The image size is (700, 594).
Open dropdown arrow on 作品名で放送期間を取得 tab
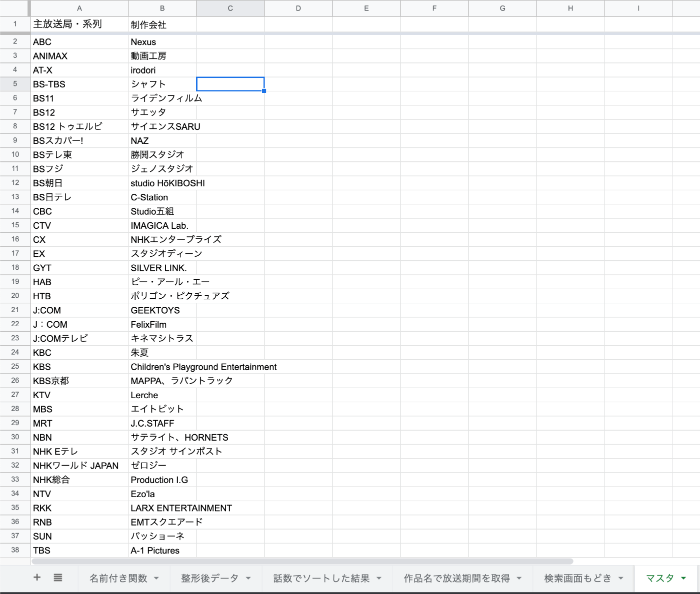pyautogui.click(x=519, y=578)
